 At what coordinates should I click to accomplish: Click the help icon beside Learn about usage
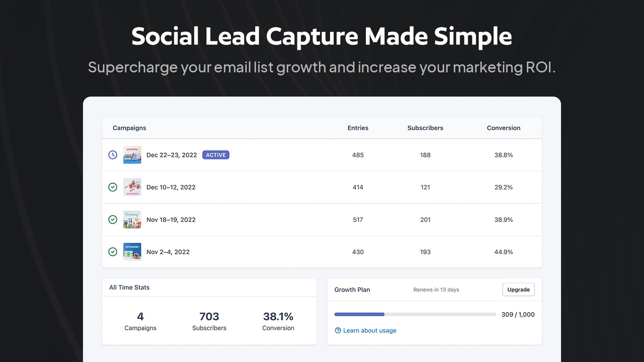click(338, 331)
